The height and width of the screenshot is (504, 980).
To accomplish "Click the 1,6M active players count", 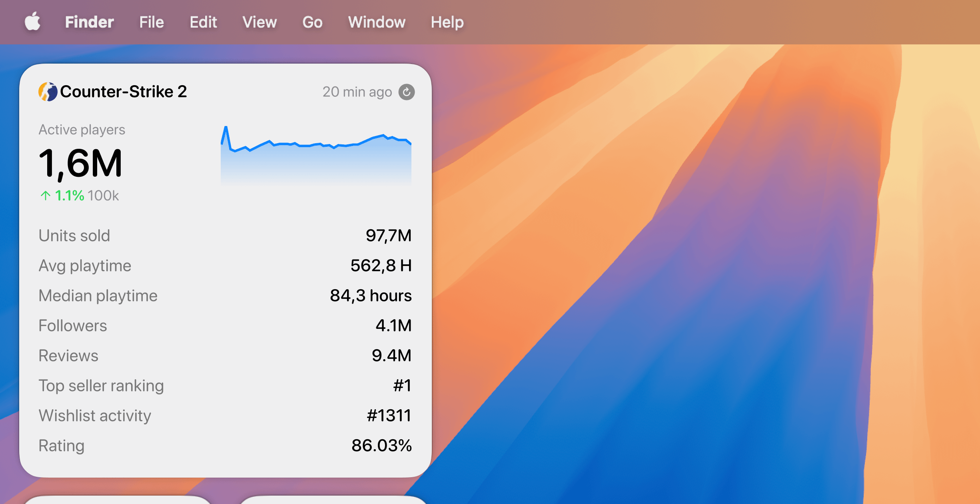I will point(80,163).
